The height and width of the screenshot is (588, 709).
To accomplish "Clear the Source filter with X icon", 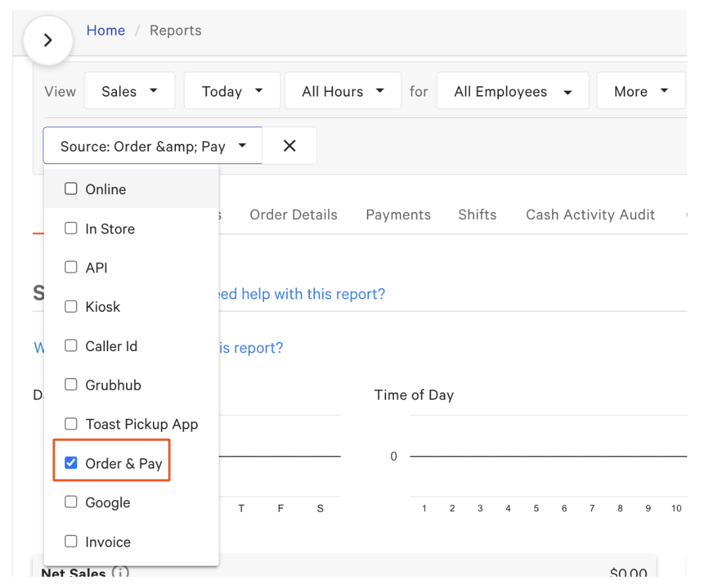I will [x=290, y=146].
